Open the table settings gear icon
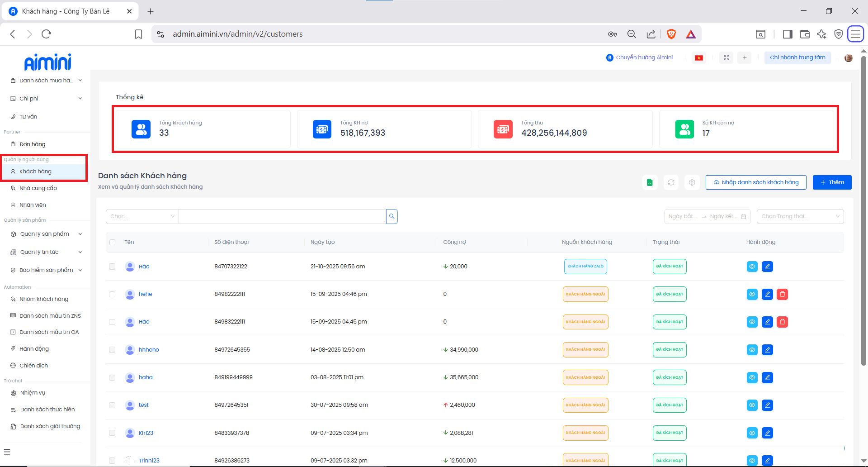868x467 pixels. (692, 182)
